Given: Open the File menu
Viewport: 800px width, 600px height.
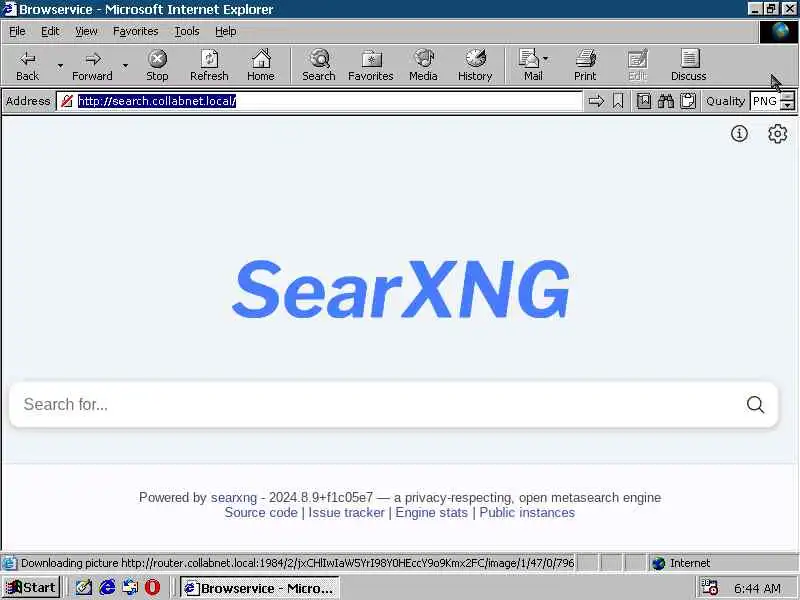Looking at the screenshot, I should [x=17, y=32].
